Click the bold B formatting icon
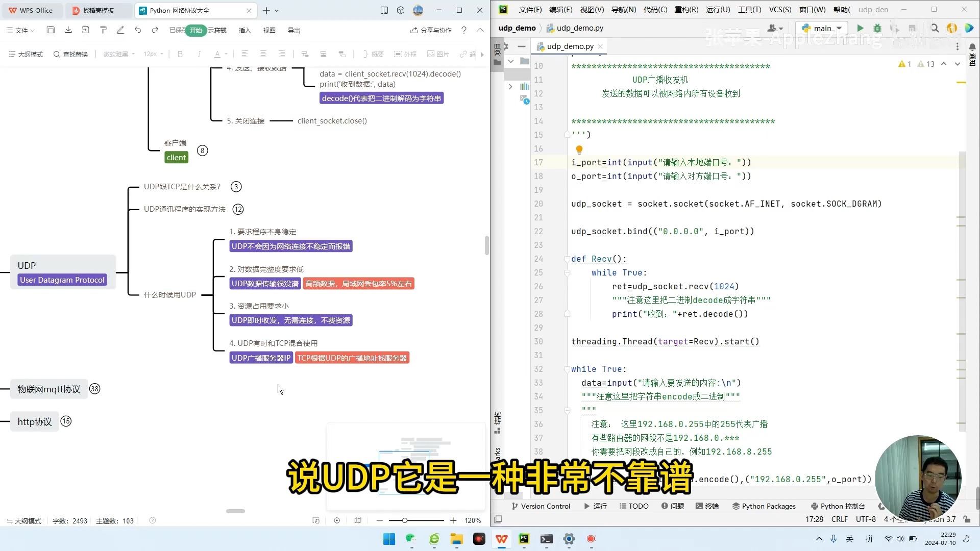Image resolution: width=980 pixels, height=551 pixels. click(x=180, y=54)
